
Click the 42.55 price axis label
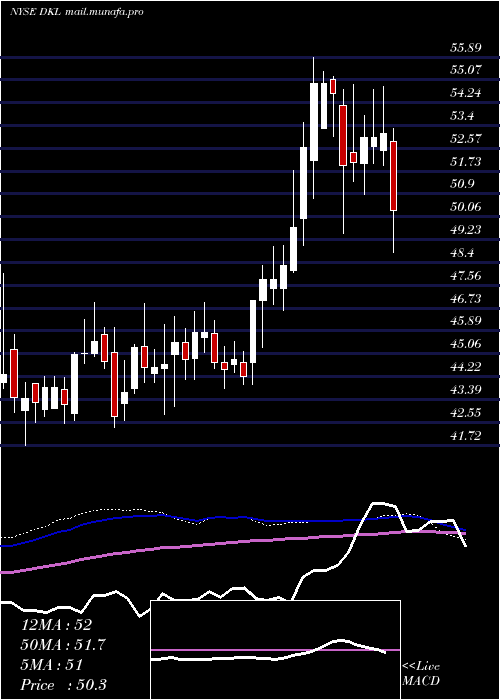click(x=466, y=413)
